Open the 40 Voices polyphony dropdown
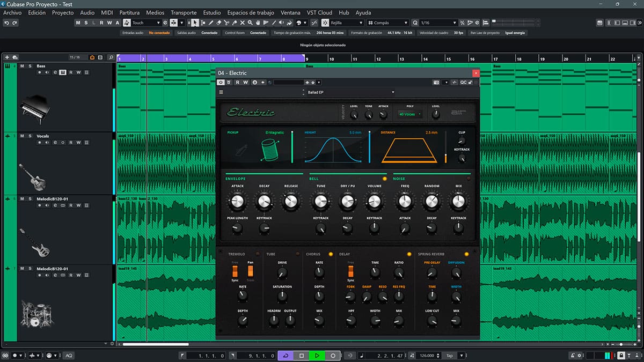 (410, 114)
